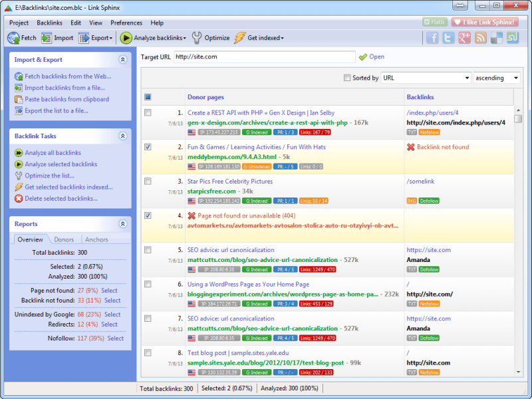Click the US flag icon in row 1
Screen dimensions: 532x399
pyautogui.click(x=192, y=132)
